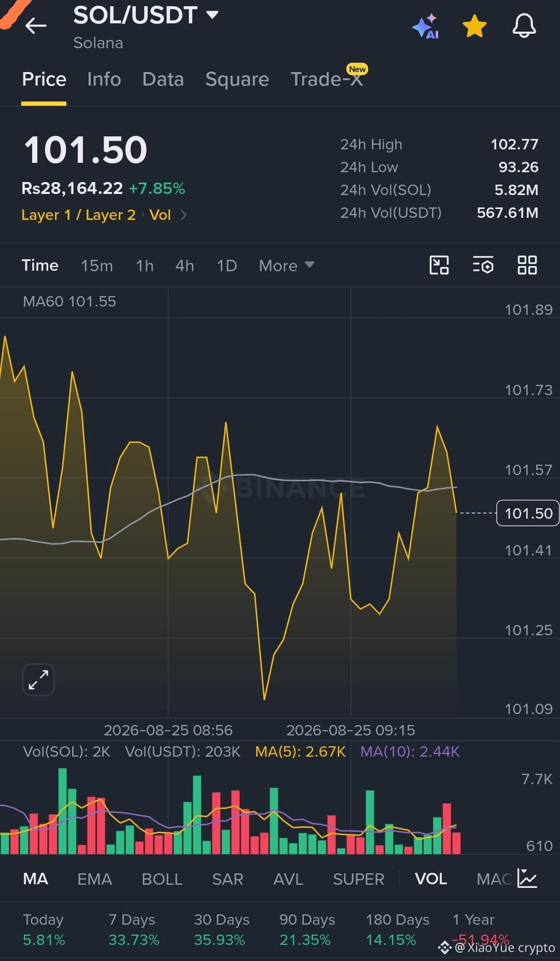The image size is (560, 961).
Task: Select the 1D interval
Action: tap(227, 266)
